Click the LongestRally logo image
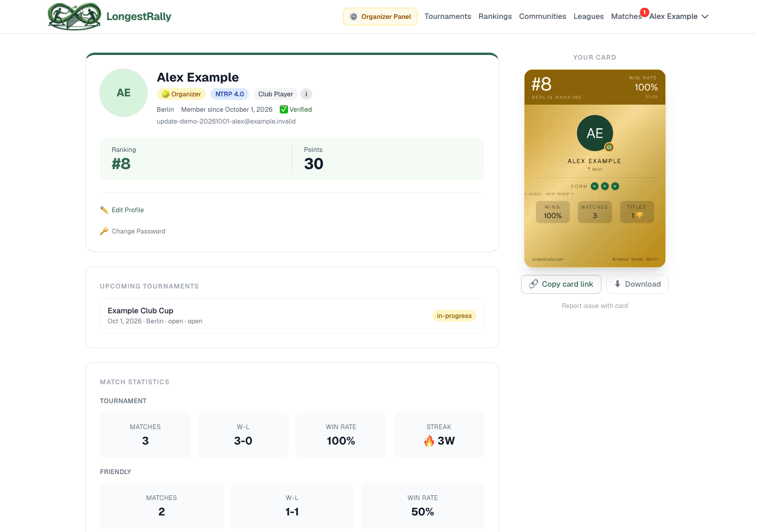The height and width of the screenshot is (532, 757). pos(75,17)
